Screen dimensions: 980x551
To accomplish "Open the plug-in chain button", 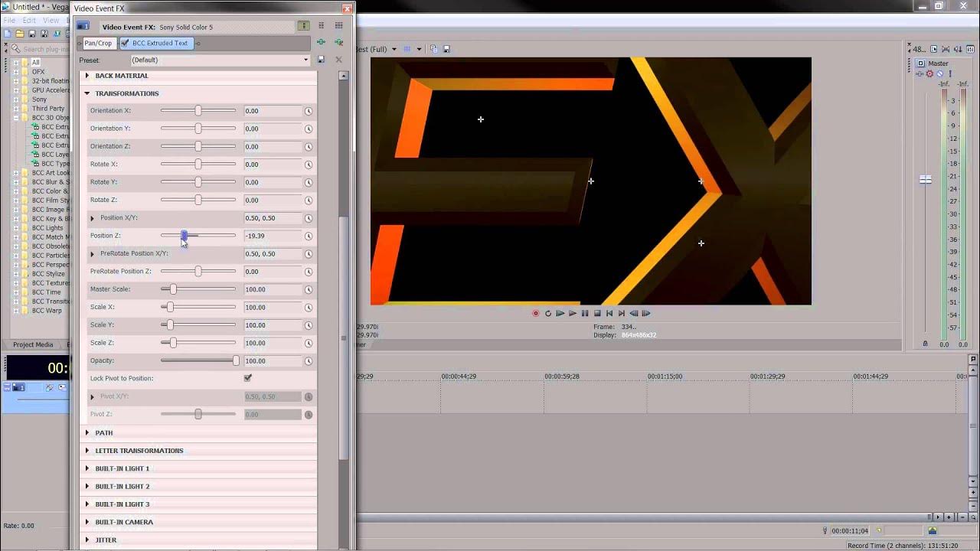I will [x=321, y=43].
